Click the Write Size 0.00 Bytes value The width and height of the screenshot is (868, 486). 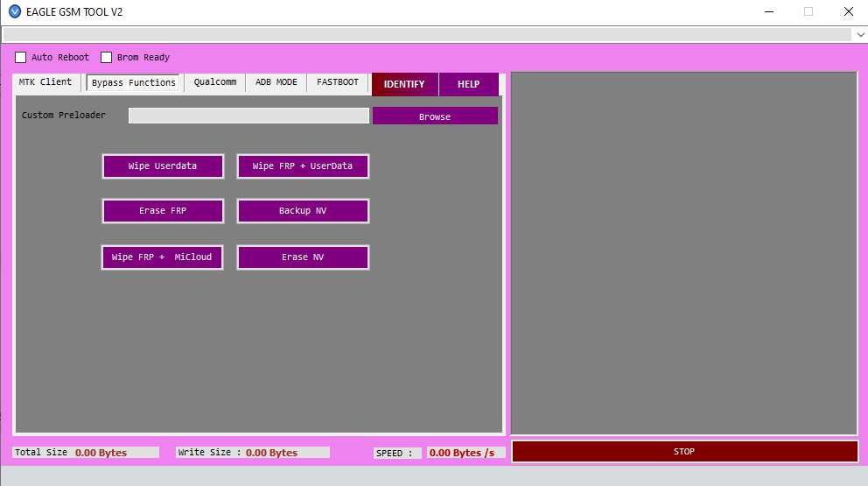pos(271,453)
